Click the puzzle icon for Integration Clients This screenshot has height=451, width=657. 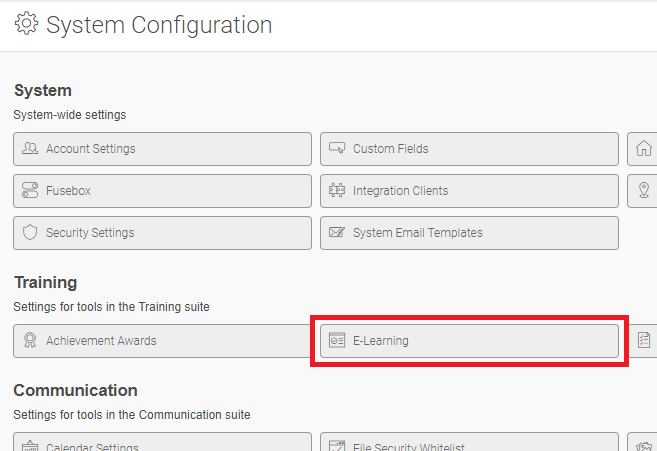337,190
